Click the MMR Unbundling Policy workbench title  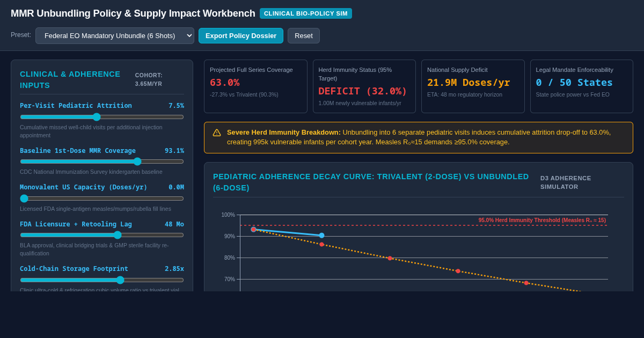click(x=133, y=13)
